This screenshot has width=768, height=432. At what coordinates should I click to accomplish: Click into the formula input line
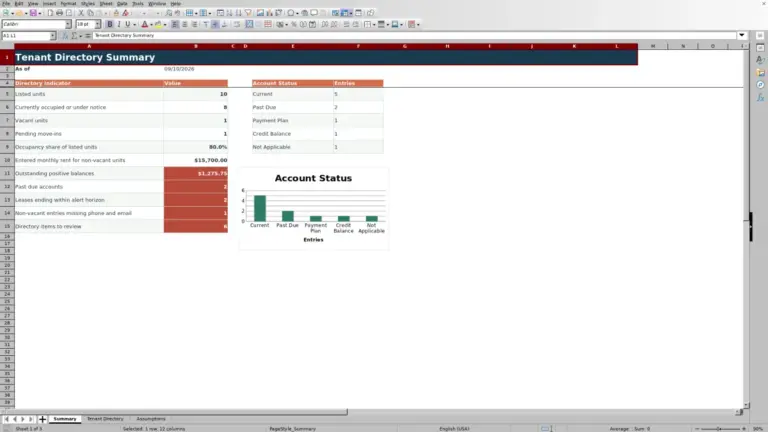coord(414,35)
